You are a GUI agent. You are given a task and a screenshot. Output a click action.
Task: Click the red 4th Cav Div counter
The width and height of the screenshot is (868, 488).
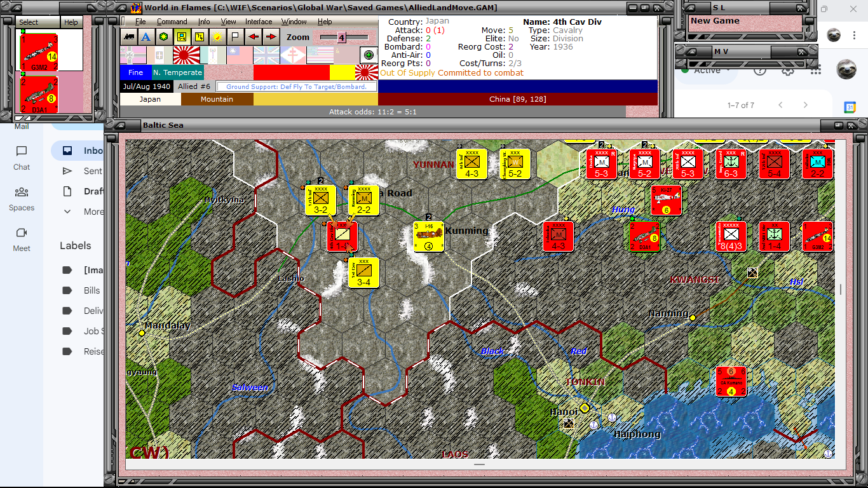click(x=342, y=236)
